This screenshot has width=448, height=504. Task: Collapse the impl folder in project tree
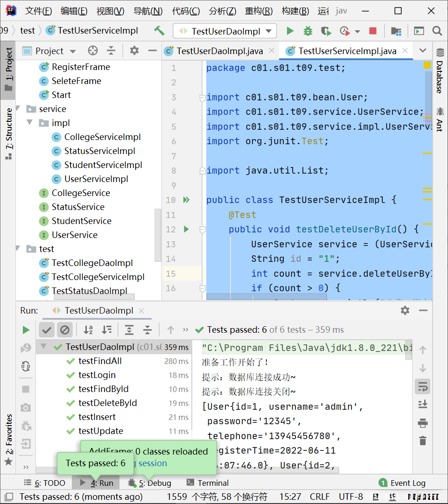(30, 123)
